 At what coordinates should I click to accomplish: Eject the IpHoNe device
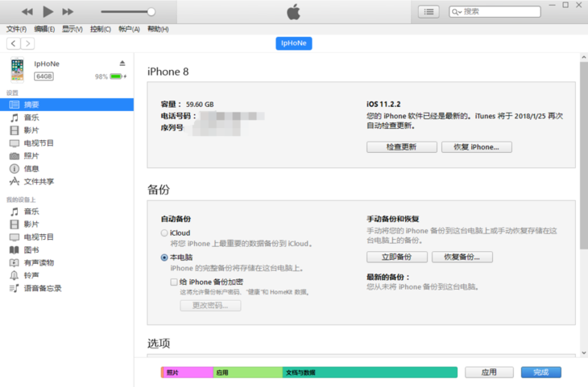[122, 63]
